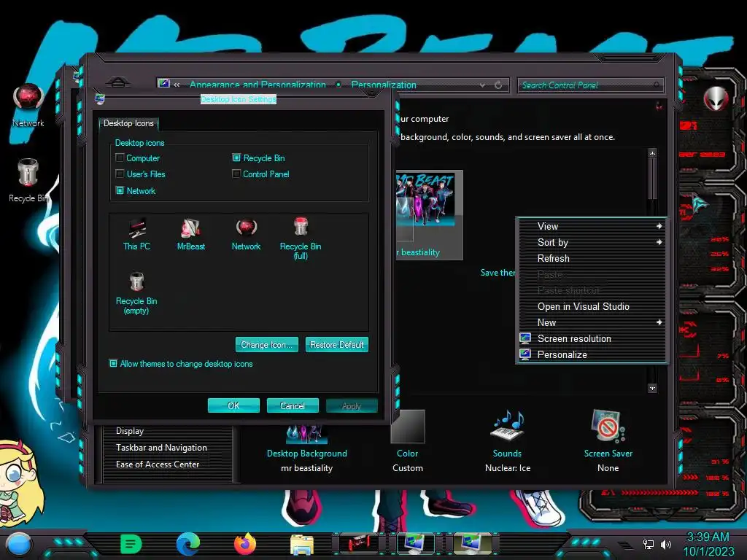747x560 pixels.
Task: Select the This PC icon in the icon list
Action: [x=136, y=235]
